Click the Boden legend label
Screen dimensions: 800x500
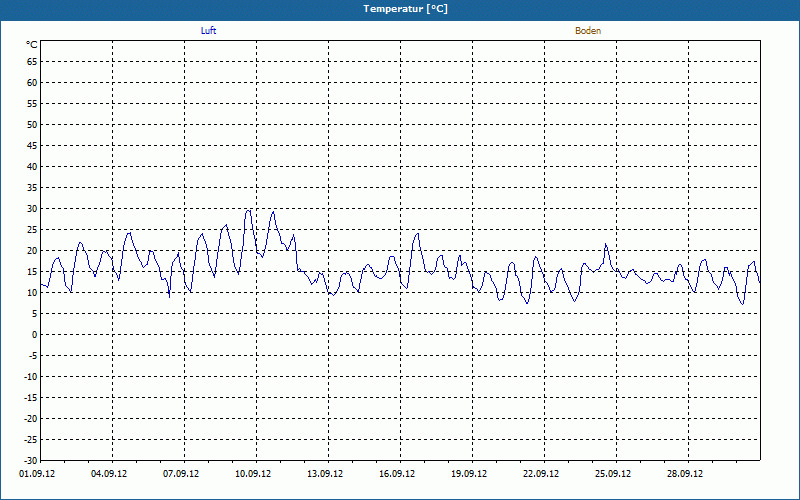click(588, 31)
